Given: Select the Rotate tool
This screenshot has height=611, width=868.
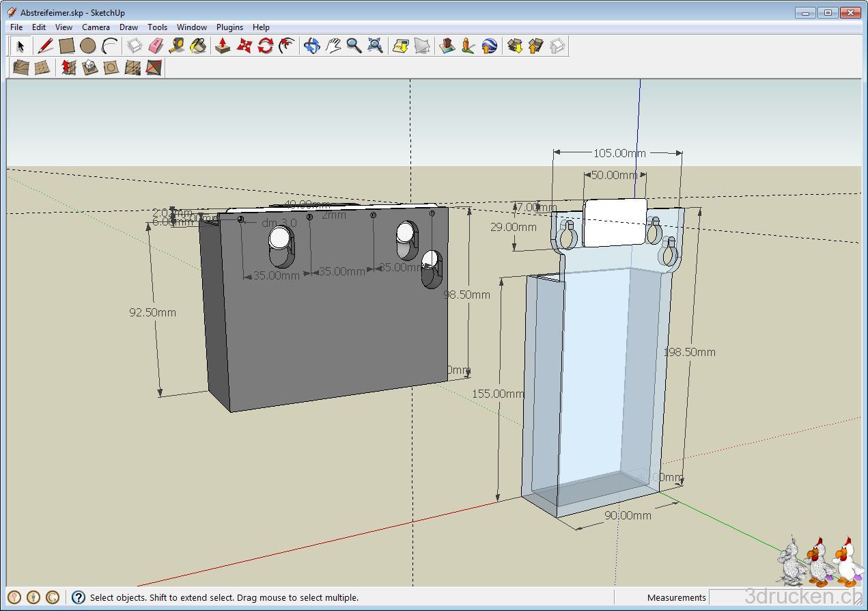Looking at the screenshot, I should [x=265, y=46].
